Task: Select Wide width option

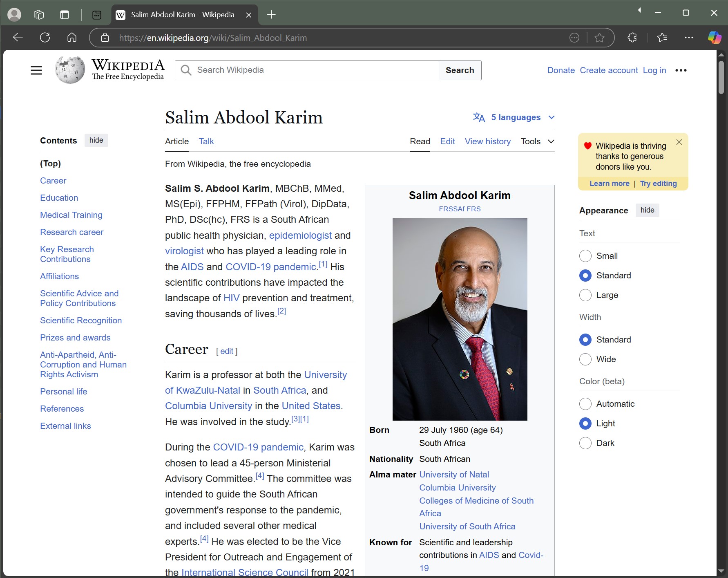Action: point(585,359)
